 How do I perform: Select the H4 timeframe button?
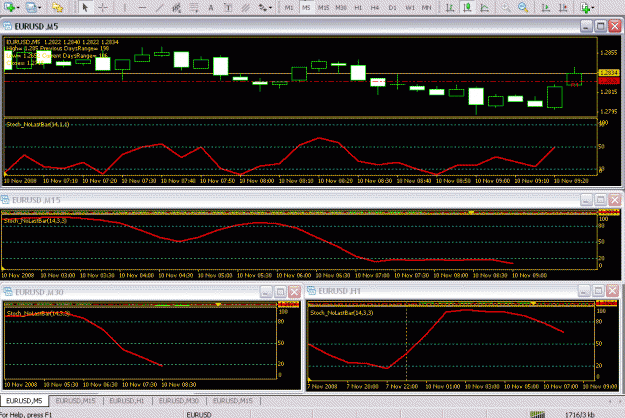375,7
